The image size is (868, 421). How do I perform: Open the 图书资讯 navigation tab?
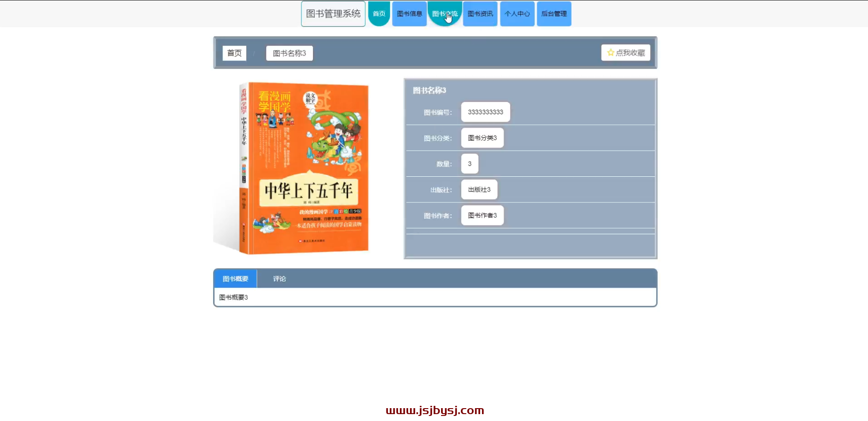point(480,14)
